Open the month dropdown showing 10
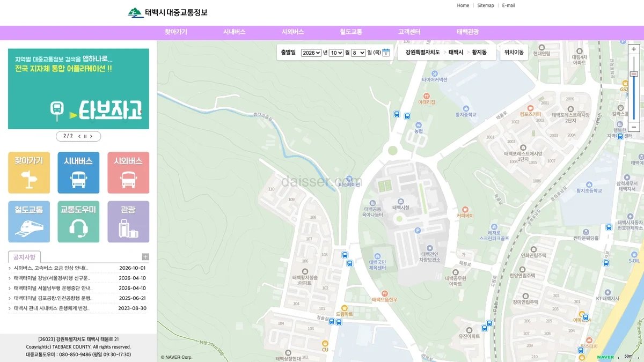Viewport: 644px width, 362px height. (336, 53)
